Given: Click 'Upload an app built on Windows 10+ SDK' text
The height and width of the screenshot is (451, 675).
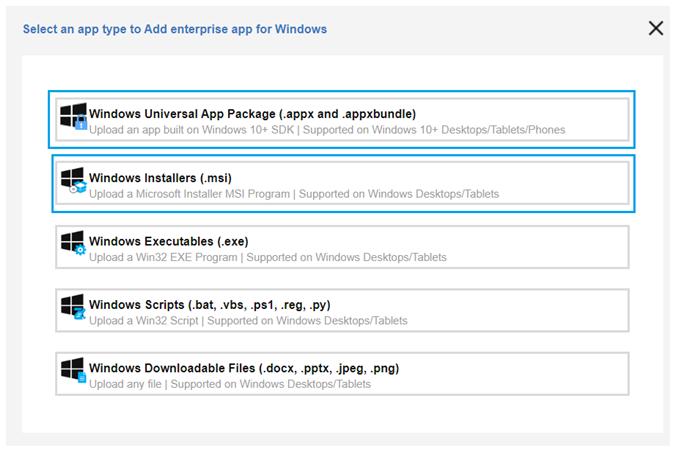Looking at the screenshot, I should tap(192, 130).
